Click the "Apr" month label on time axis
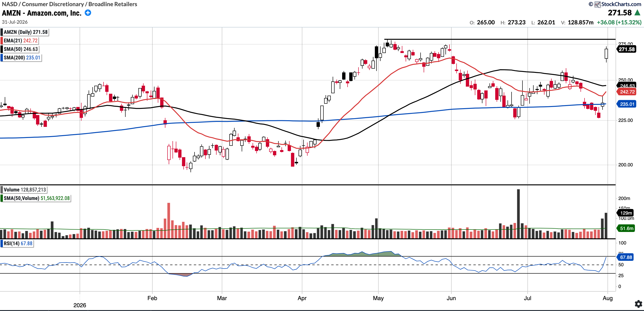Image resolution: width=644 pixels, height=311 pixels. tap(302, 298)
